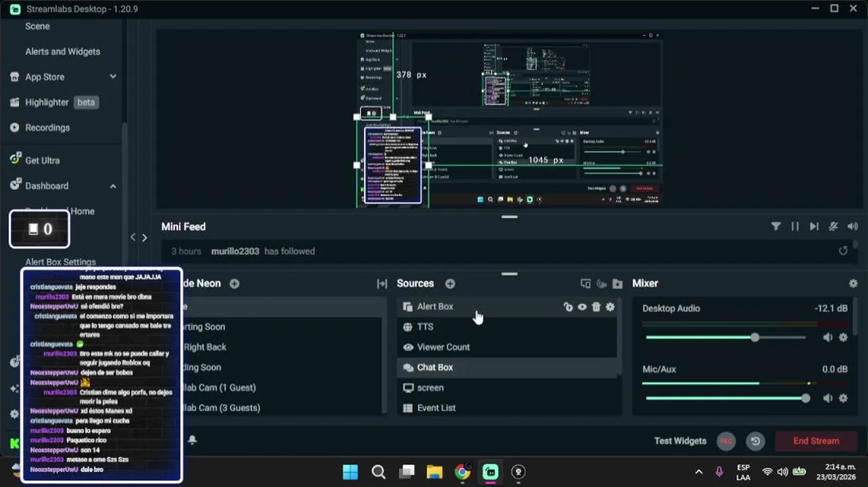The image size is (868, 487).
Task: Open the Highlighter beta page
Action: [x=62, y=102]
